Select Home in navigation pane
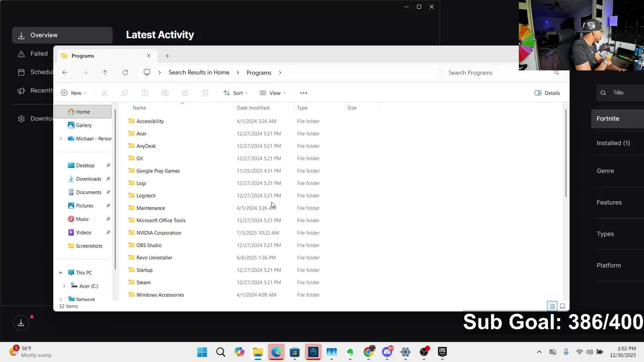644x362 pixels. [x=83, y=112]
